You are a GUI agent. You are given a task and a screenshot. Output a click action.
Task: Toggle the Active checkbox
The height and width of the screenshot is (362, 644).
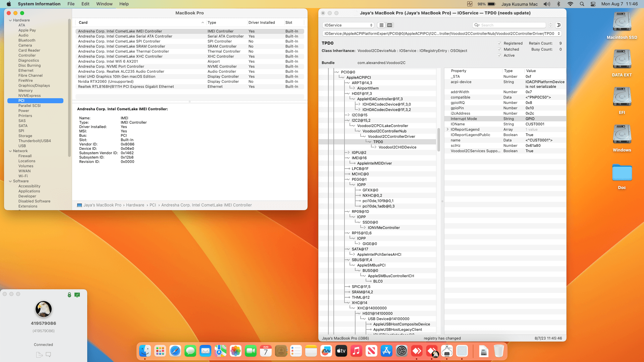point(499,55)
